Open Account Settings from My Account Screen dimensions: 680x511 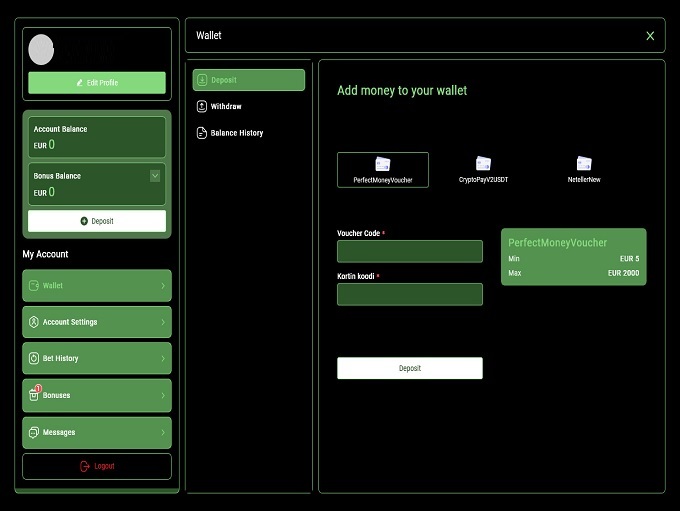pyautogui.click(x=97, y=322)
